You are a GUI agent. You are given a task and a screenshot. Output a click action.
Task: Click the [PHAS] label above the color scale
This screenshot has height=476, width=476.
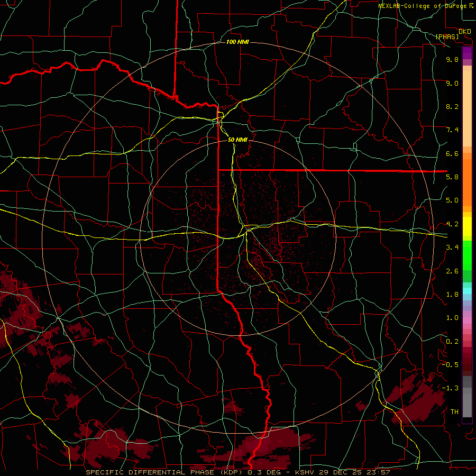coord(447,36)
